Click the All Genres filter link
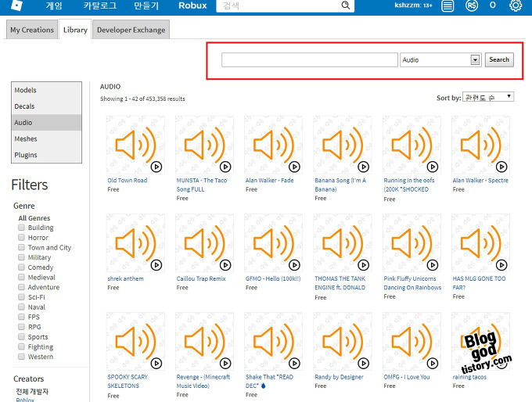The width and height of the screenshot is (532, 402). (x=34, y=218)
